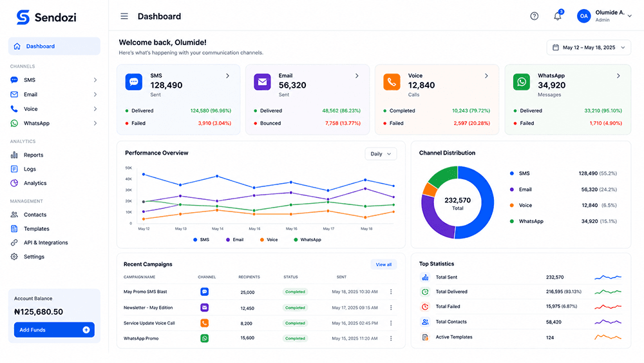Expand the user account menu arrow
This screenshot has width=644, height=363.
tap(630, 16)
